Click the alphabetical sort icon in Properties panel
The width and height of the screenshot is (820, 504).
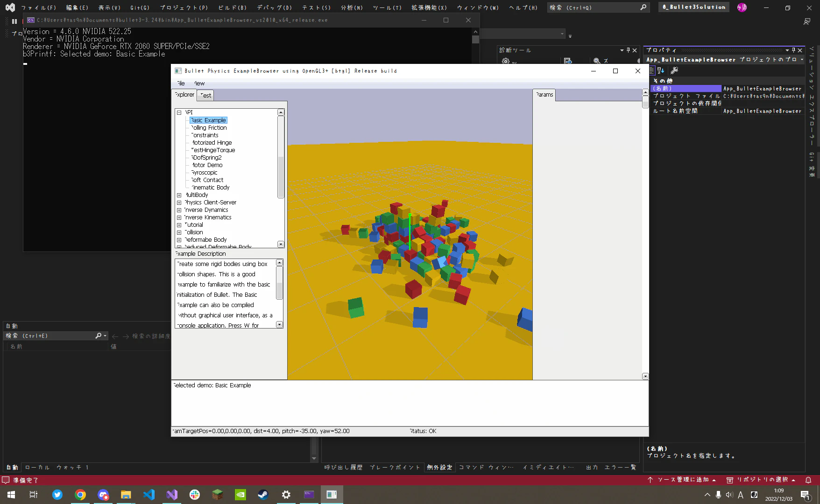point(661,70)
